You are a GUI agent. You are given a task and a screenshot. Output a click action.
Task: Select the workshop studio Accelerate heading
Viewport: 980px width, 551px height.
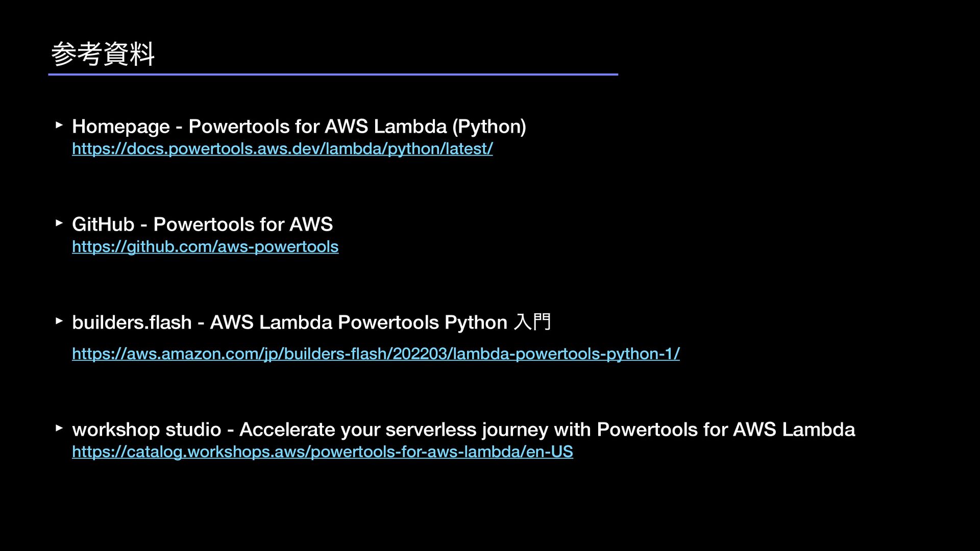click(x=463, y=429)
